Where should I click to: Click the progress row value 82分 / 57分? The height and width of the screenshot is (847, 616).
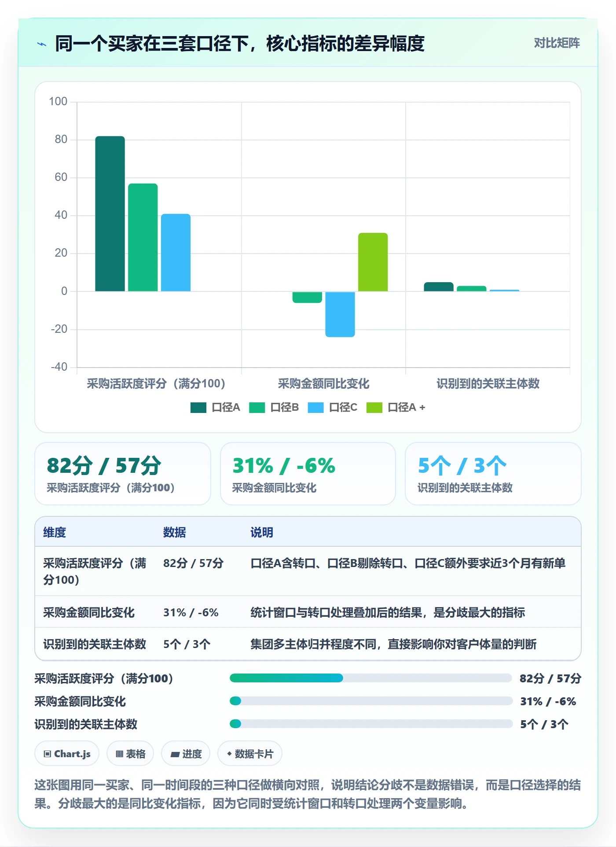click(550, 678)
